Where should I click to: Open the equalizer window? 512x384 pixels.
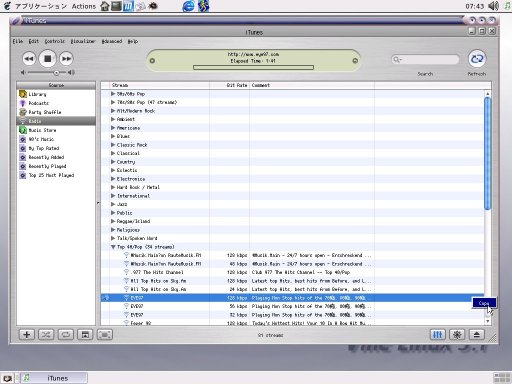click(x=437, y=334)
